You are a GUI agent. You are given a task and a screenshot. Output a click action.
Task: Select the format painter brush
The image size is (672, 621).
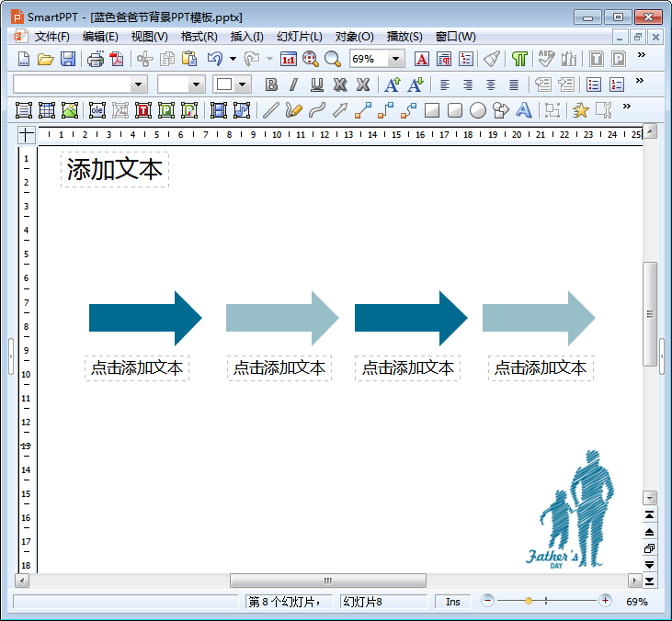[x=492, y=59]
